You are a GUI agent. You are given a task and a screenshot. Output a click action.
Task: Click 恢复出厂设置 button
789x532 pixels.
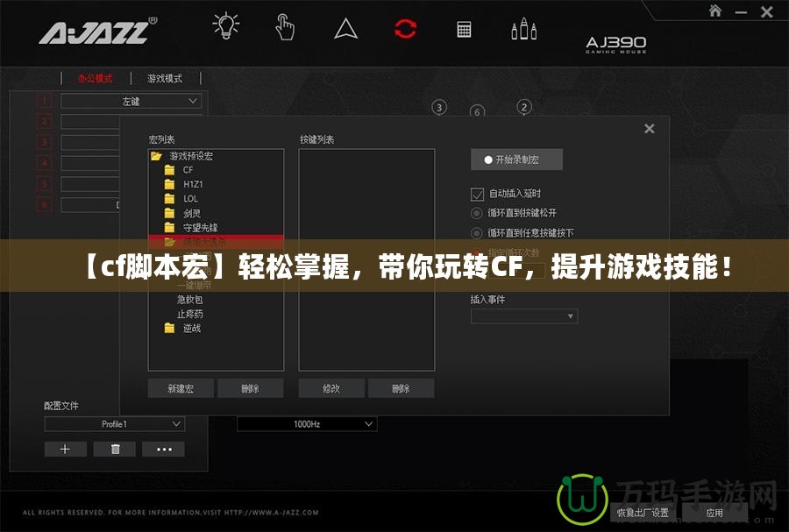(x=643, y=513)
